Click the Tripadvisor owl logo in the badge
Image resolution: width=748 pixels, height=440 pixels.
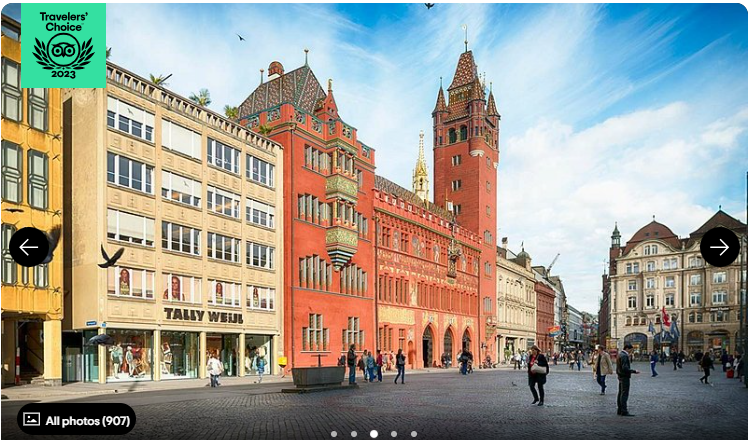pos(63,49)
